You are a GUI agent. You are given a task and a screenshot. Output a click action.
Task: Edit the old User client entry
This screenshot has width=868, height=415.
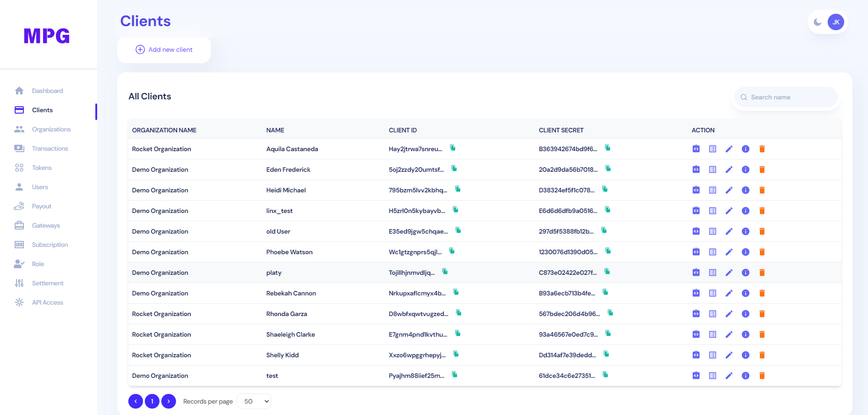[x=729, y=231]
